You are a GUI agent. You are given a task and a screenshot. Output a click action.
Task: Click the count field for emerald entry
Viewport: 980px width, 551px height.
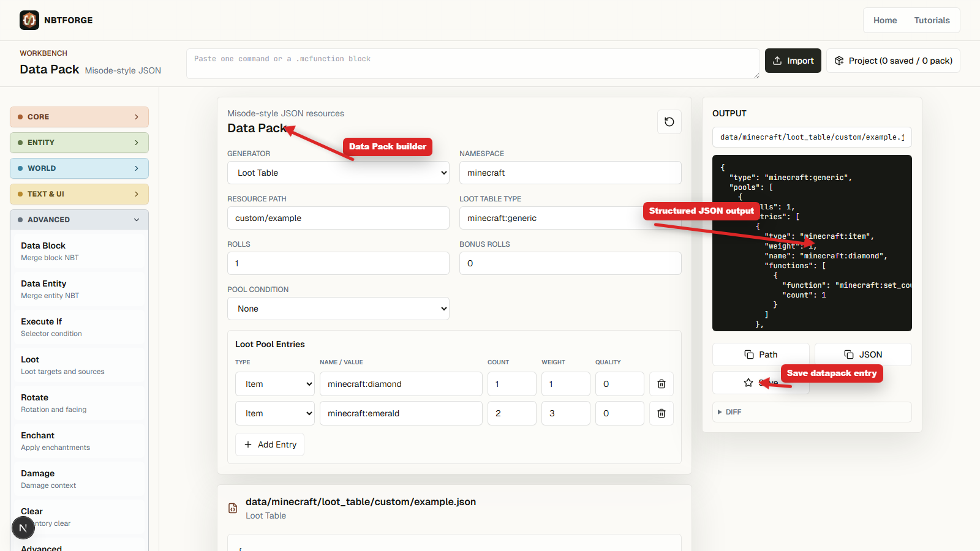coord(512,413)
